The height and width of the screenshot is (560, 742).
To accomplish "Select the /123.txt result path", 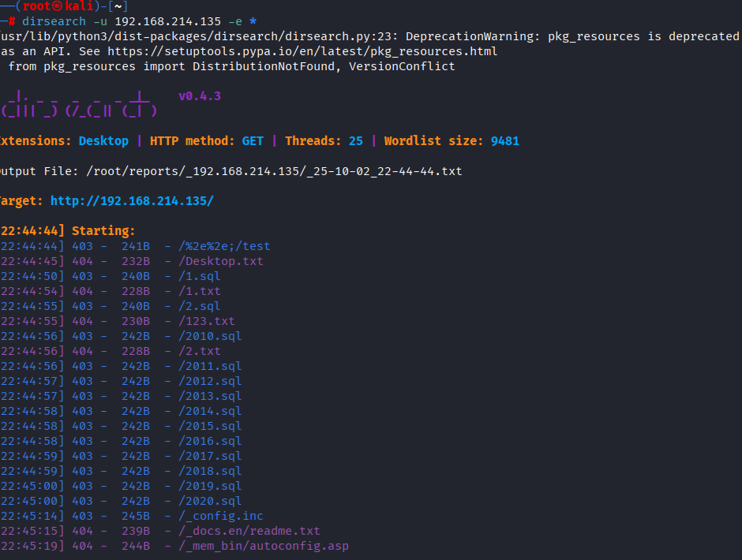I will (x=208, y=321).
